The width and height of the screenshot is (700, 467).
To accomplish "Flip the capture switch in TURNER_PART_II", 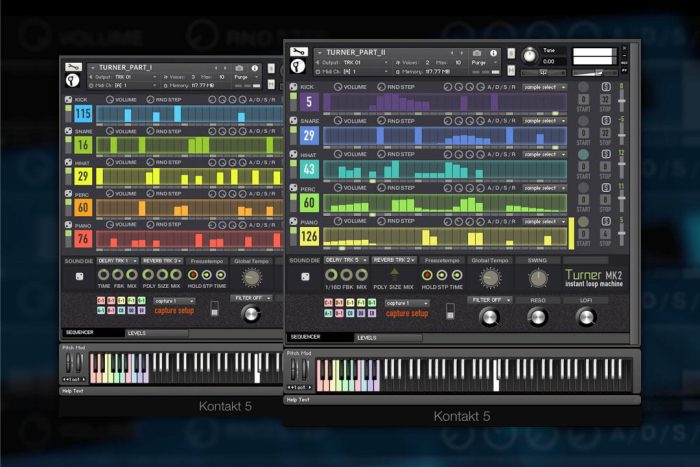I will (x=450, y=311).
